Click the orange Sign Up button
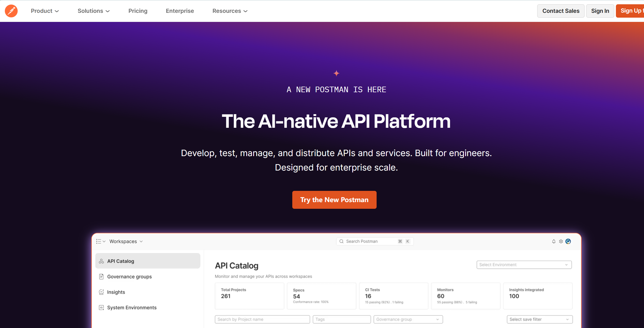Screen dimensions: 644x328 [x=630, y=11]
